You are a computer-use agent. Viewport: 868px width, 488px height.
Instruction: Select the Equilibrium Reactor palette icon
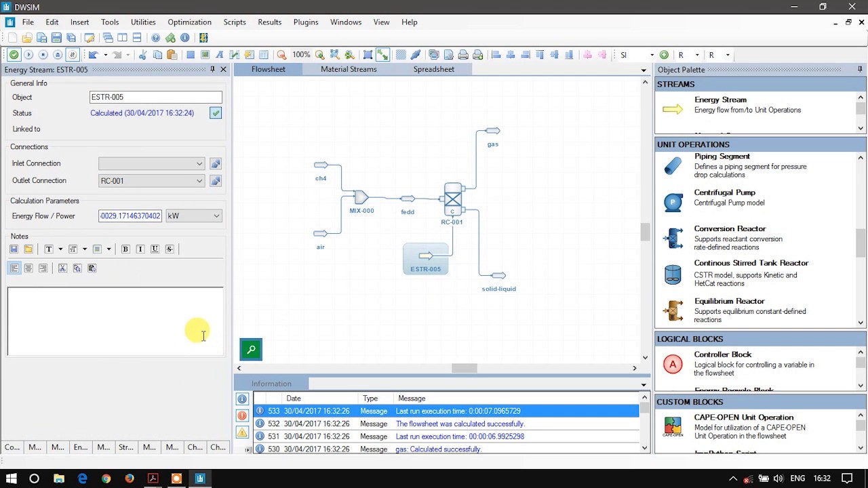tap(673, 310)
